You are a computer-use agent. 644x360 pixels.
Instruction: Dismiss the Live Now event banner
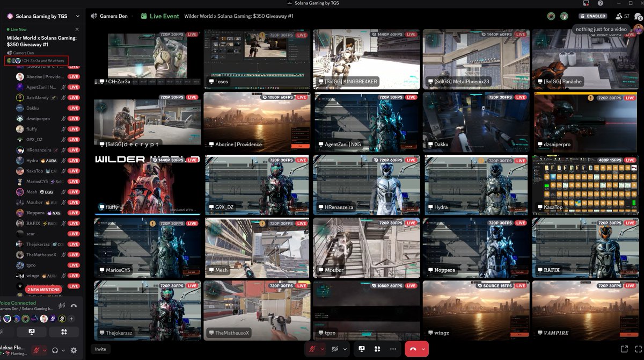tap(77, 30)
